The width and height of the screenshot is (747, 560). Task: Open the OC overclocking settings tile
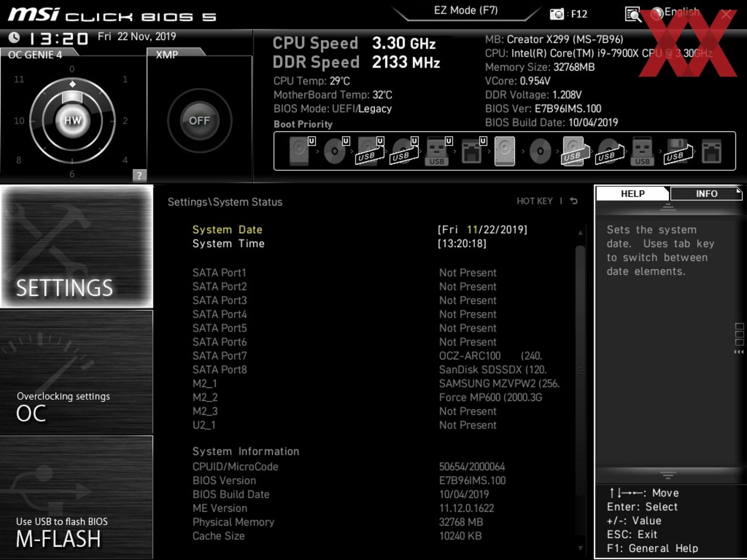[x=77, y=372]
